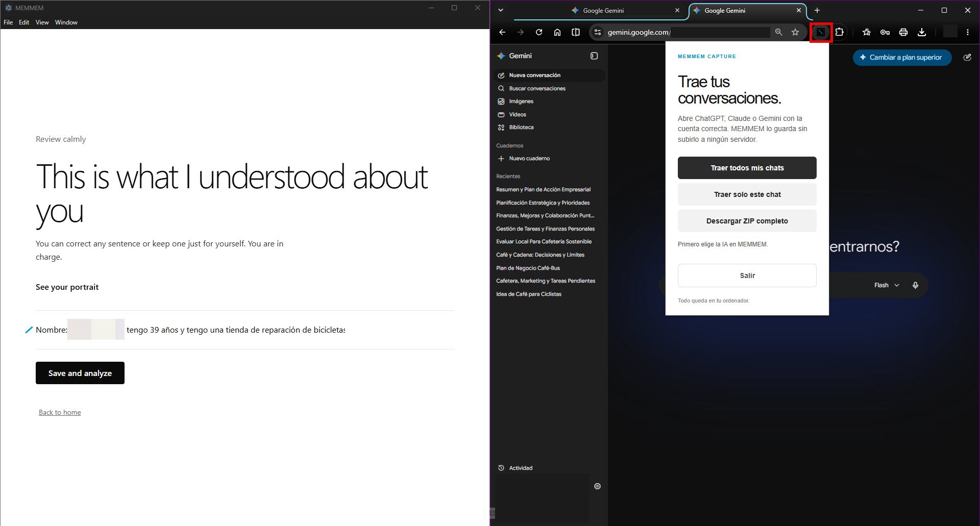Click Descargar ZIP completo
980x526 pixels.
(747, 221)
